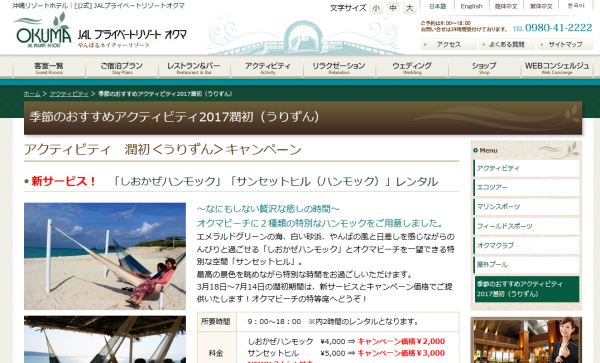This screenshot has height=363, width=600.
Task: Open ご宿泊プラン Stay Plans menu
Action: [122, 68]
